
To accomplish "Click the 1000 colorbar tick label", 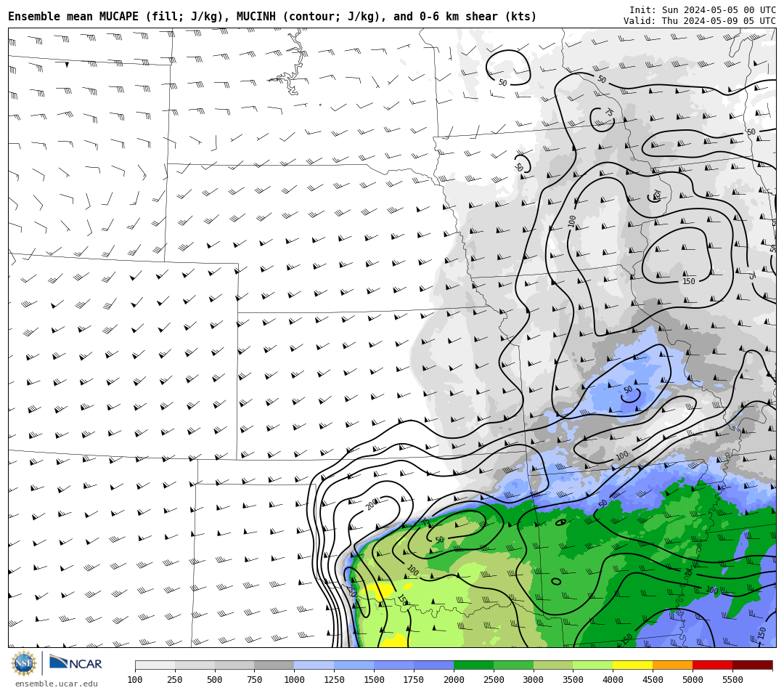I will point(294,679).
